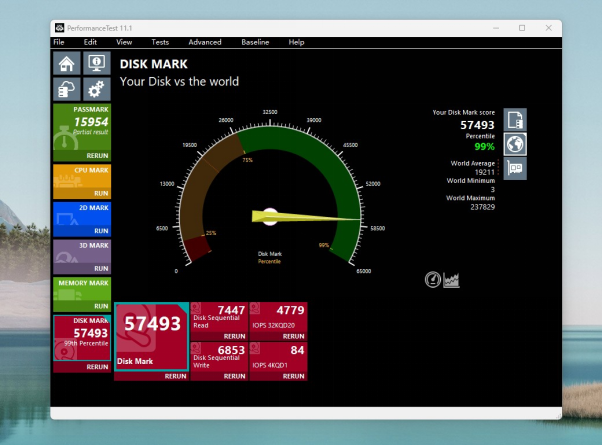Open the Edit menu
The image size is (602, 445).
click(90, 42)
